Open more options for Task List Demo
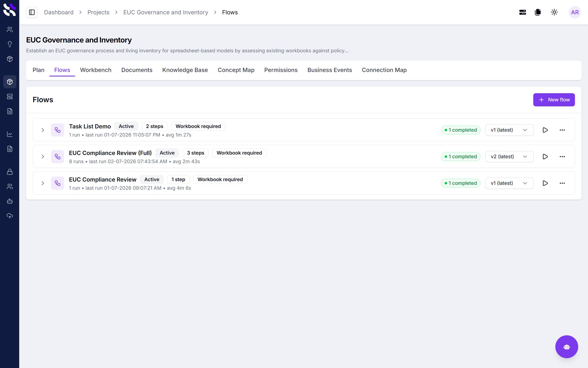 (x=562, y=130)
